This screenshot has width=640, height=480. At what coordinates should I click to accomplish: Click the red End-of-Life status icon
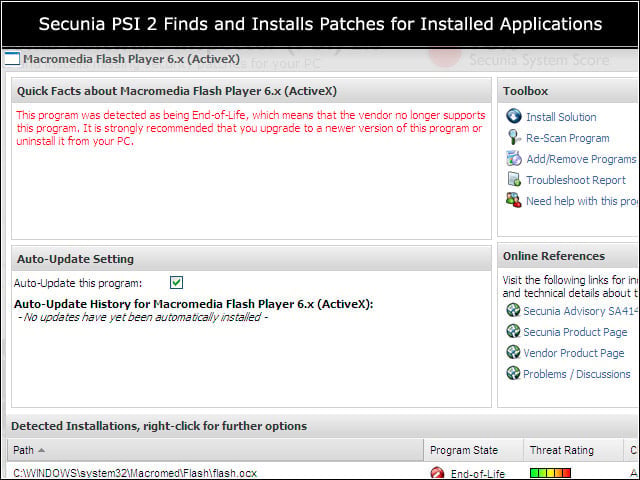click(x=437, y=473)
